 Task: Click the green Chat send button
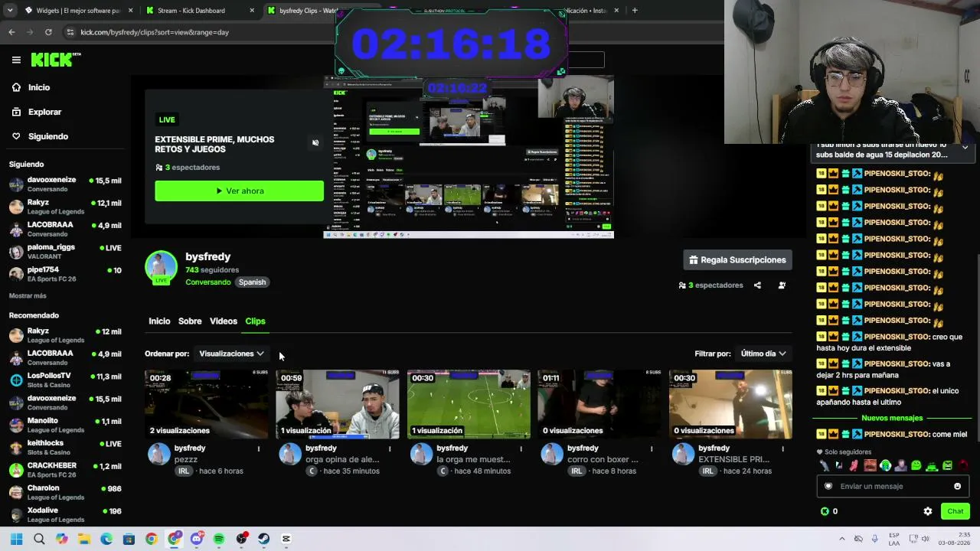(x=955, y=511)
